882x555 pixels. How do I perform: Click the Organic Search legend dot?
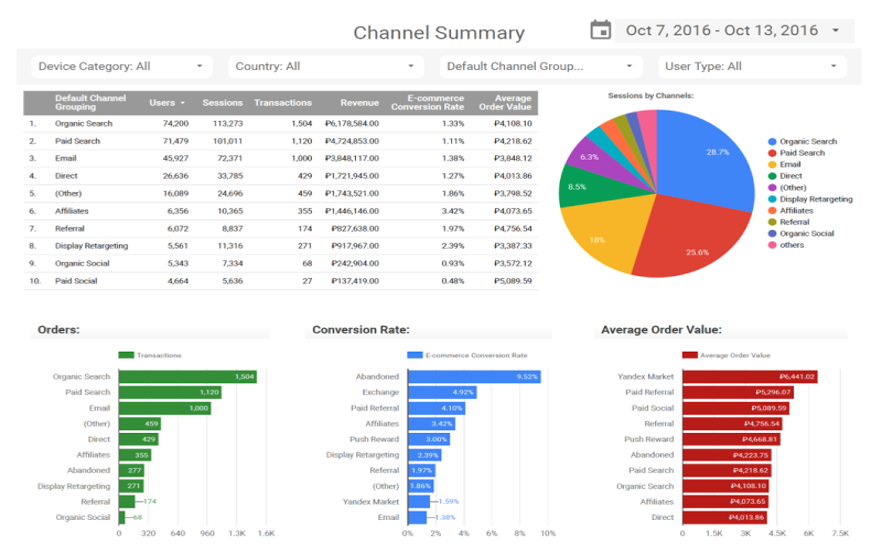[772, 142]
